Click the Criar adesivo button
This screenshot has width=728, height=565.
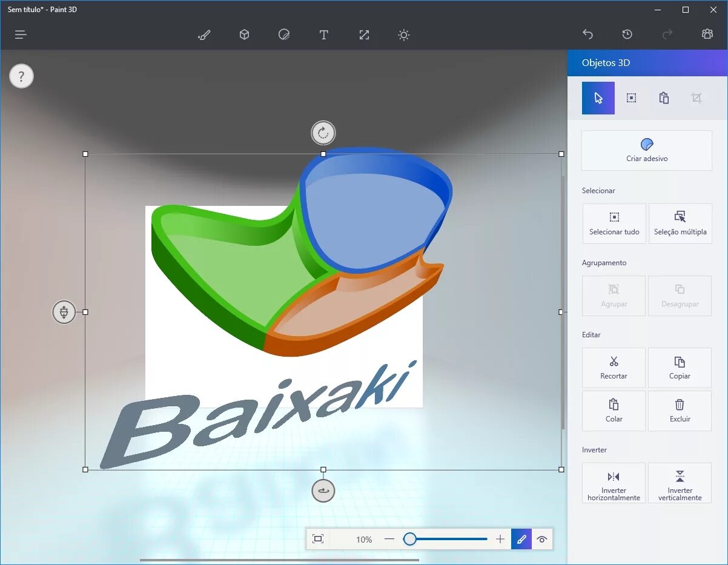tap(647, 150)
